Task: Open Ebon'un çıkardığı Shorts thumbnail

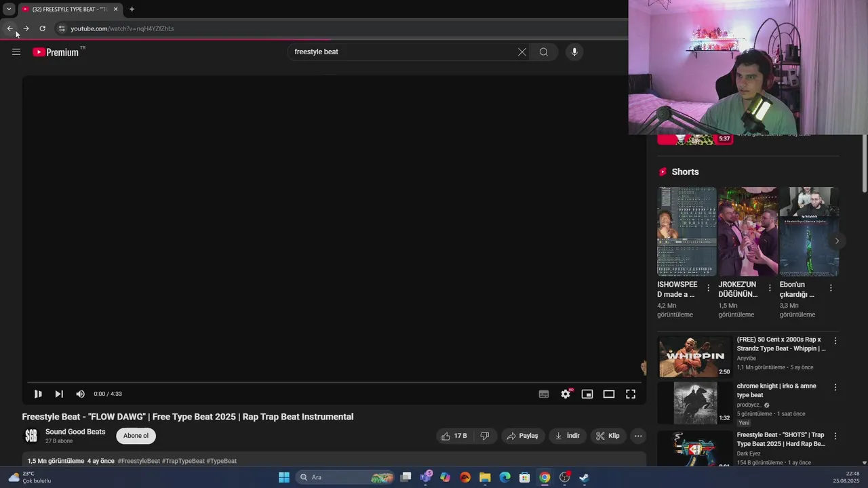Action: click(x=809, y=232)
